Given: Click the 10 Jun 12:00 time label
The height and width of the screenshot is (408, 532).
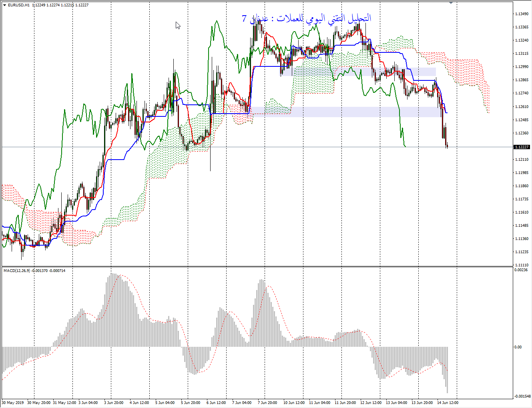Looking at the screenshot, I should pyautogui.click(x=294, y=403).
